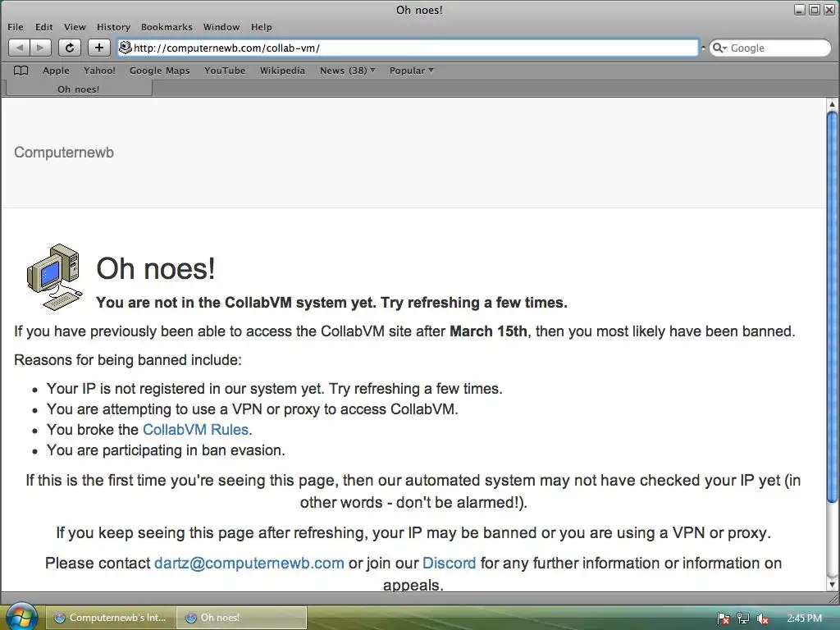
Task: Maximize the browser window
Action: click(x=815, y=10)
